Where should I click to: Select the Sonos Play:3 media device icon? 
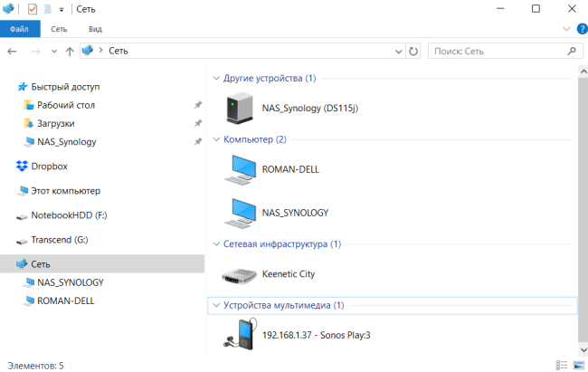pyautogui.click(x=242, y=334)
